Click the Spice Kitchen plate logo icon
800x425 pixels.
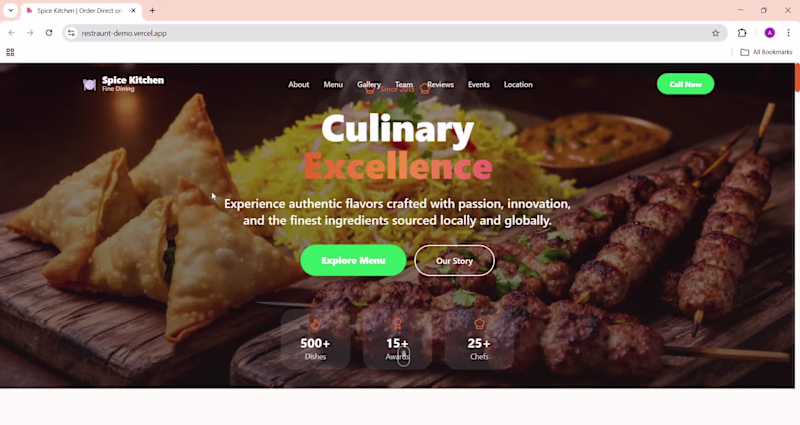(89, 84)
